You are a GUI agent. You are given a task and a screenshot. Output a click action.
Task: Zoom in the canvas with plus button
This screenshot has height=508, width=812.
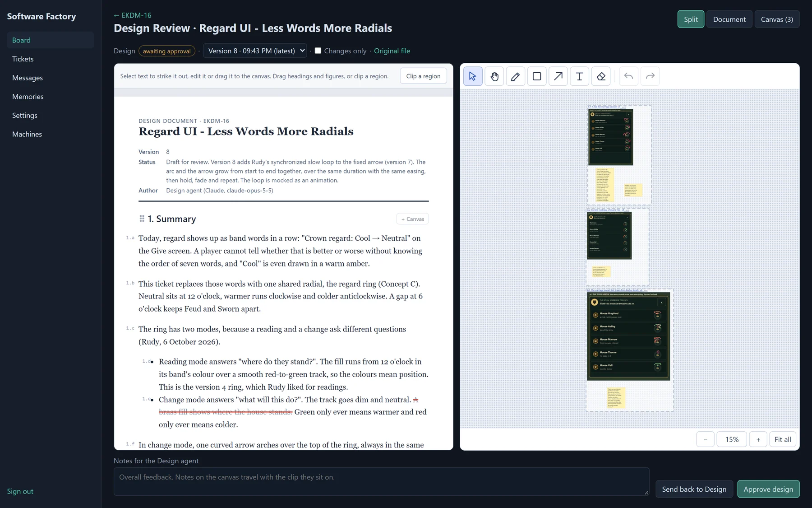[758, 439]
